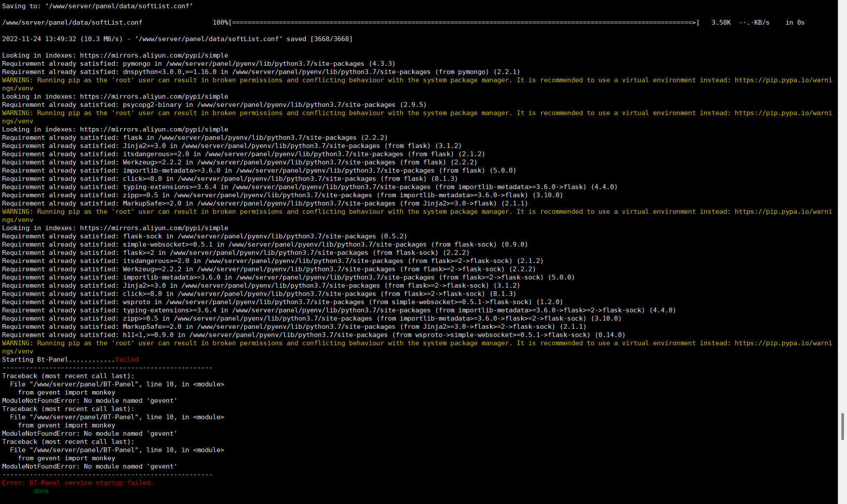Click the 'psycopg2-binary' requirement line
The image size is (847, 504).
[x=214, y=105]
